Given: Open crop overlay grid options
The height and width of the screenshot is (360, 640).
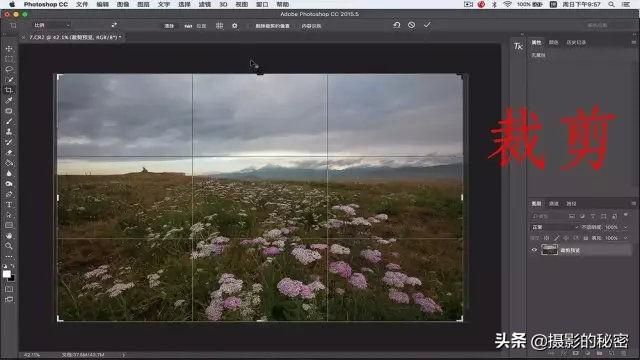Looking at the screenshot, I should coord(220,26).
